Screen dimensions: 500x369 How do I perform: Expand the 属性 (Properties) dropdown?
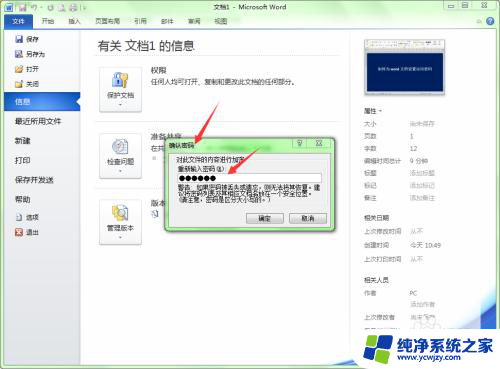coord(373,111)
